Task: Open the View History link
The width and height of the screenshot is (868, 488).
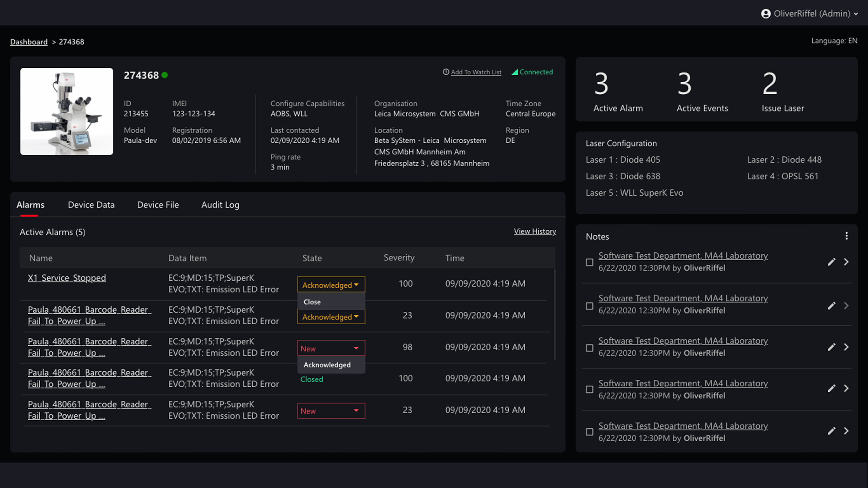Action: [535, 231]
